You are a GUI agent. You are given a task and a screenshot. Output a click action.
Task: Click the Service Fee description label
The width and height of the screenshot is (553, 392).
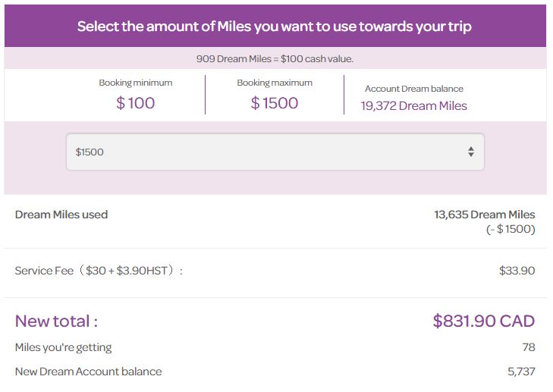[99, 271]
